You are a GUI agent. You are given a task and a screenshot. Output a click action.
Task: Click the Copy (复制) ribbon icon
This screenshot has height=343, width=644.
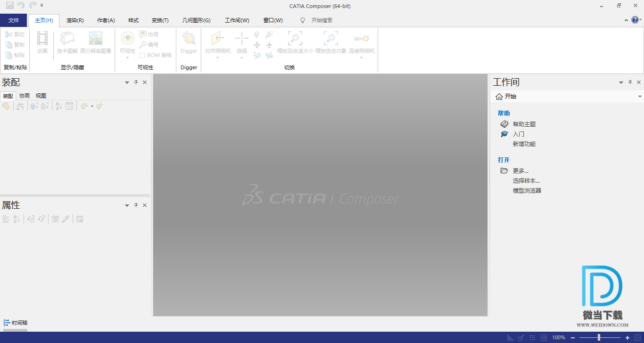pos(9,45)
